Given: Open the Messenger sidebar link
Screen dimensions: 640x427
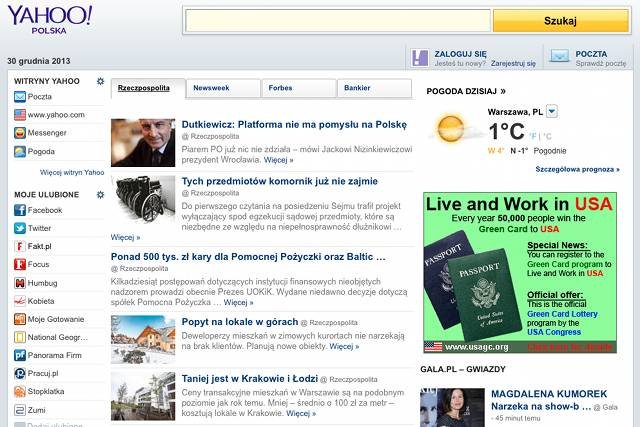Looking at the screenshot, I should coord(47,133).
